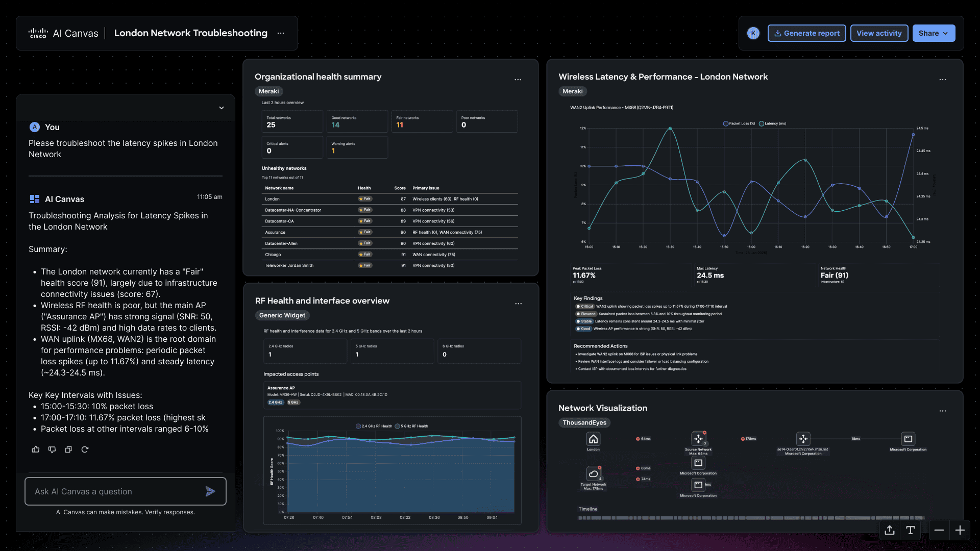Copy the AI Canvas troubleshooting response
The width and height of the screenshot is (980, 551).
pyautogui.click(x=68, y=449)
